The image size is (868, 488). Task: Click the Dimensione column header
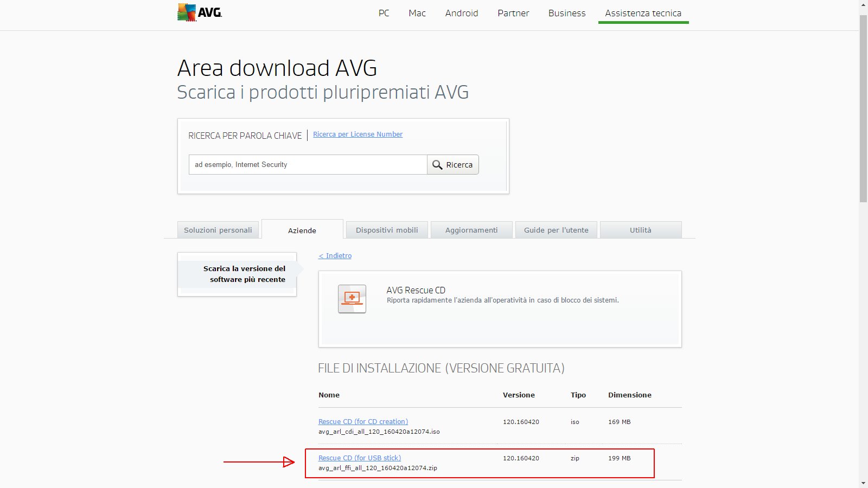(x=630, y=395)
